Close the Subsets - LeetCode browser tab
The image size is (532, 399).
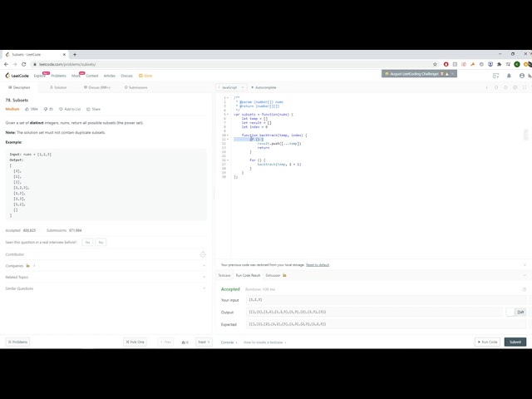click(64, 54)
